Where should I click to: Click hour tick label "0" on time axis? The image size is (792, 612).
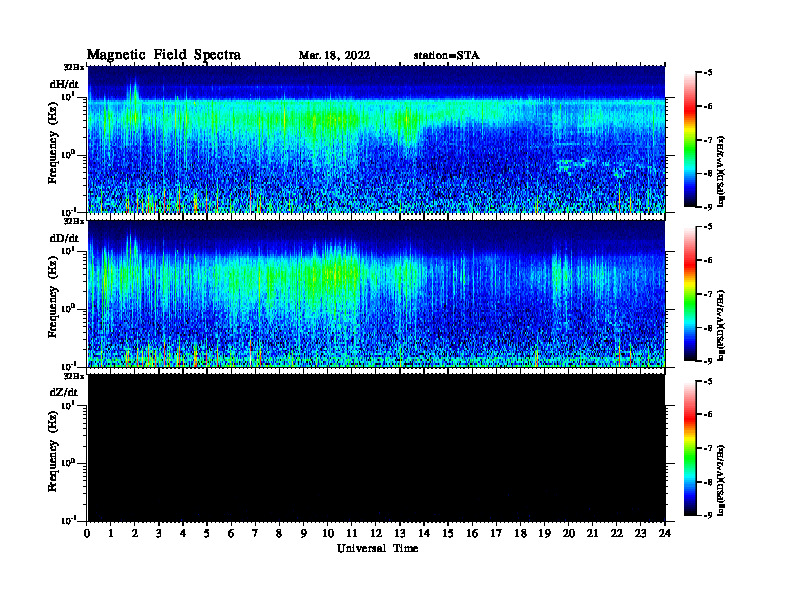click(x=87, y=534)
